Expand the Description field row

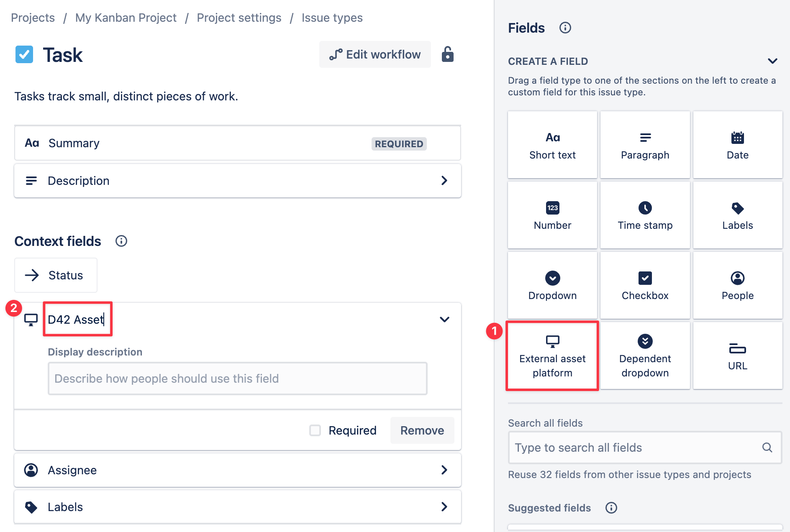(444, 181)
